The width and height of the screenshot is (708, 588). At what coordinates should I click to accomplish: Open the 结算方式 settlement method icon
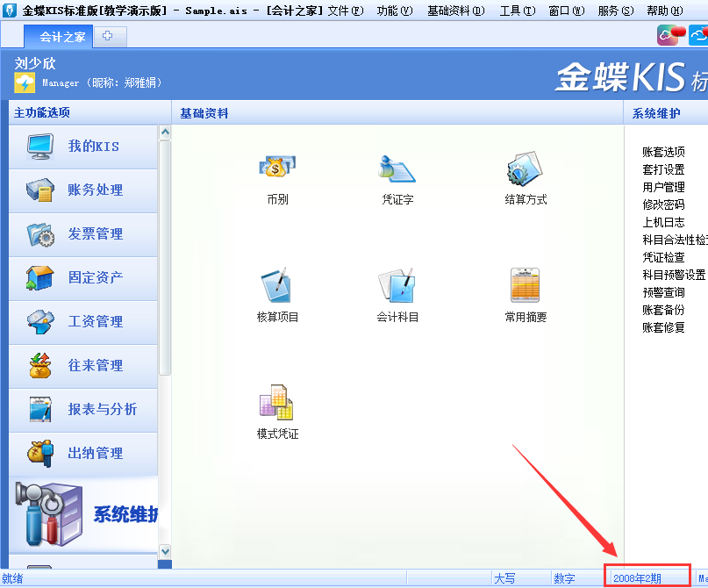pyautogui.click(x=526, y=168)
